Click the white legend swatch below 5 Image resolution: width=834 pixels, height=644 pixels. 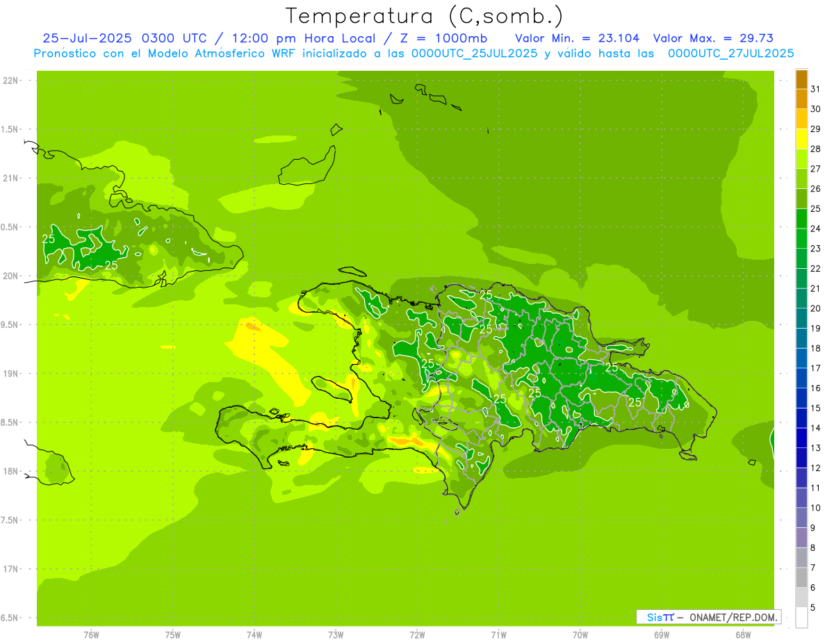(801, 618)
